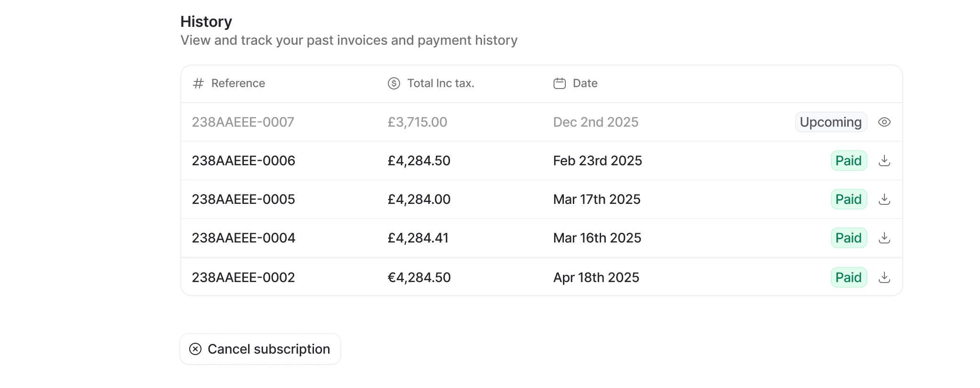This screenshot has width=980, height=388.
Task: Open invoice reference 238AAEEE-0005
Action: click(243, 199)
